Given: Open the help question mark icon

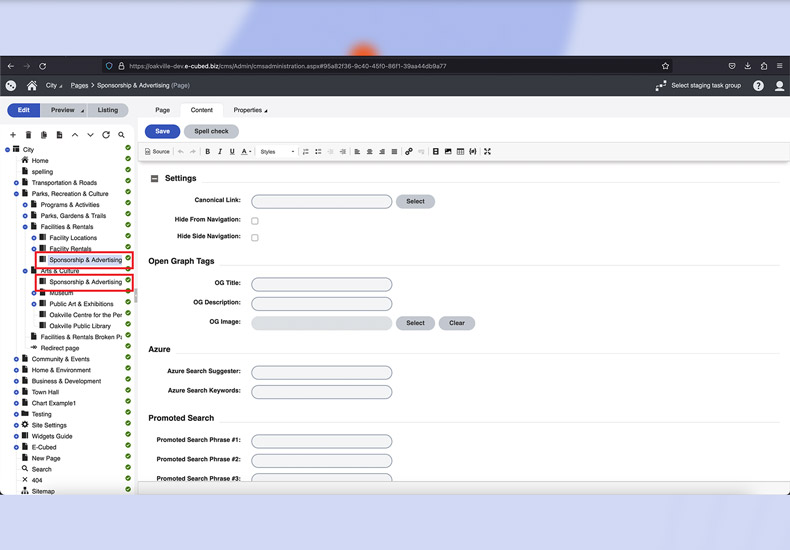Looking at the screenshot, I should coord(759,86).
